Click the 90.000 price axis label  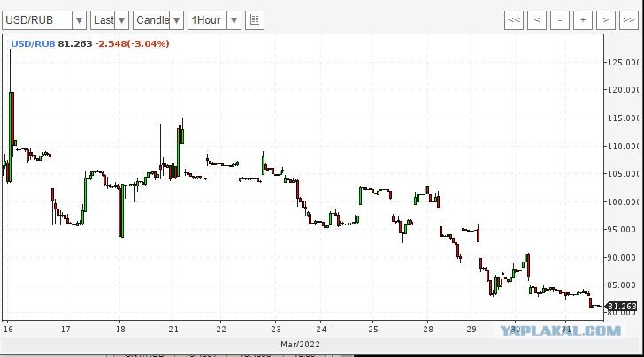(x=623, y=258)
